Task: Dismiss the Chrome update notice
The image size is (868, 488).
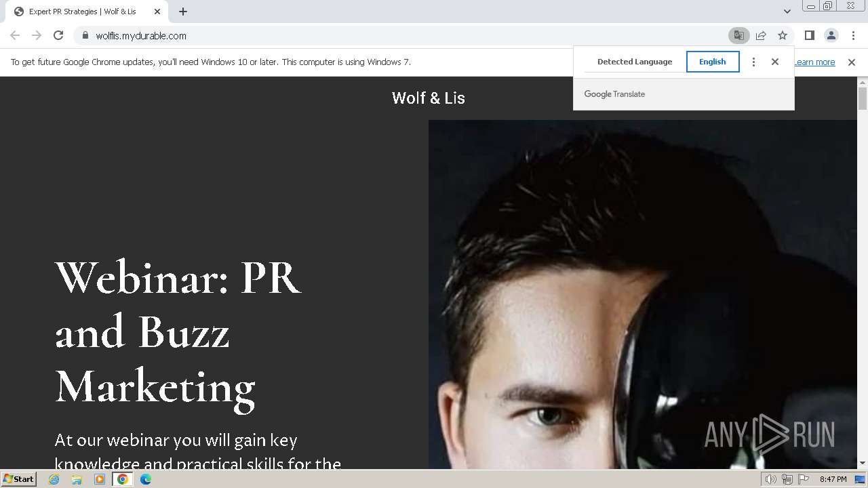Action: [852, 62]
